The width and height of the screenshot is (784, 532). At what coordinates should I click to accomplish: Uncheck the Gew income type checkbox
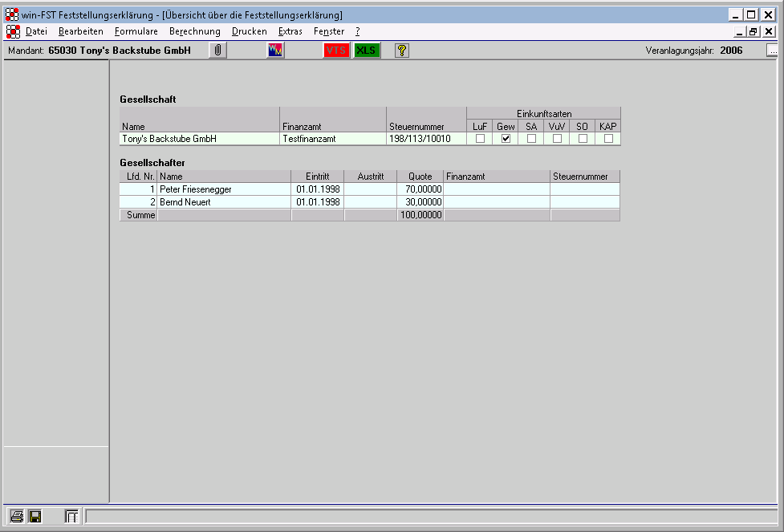coord(506,139)
